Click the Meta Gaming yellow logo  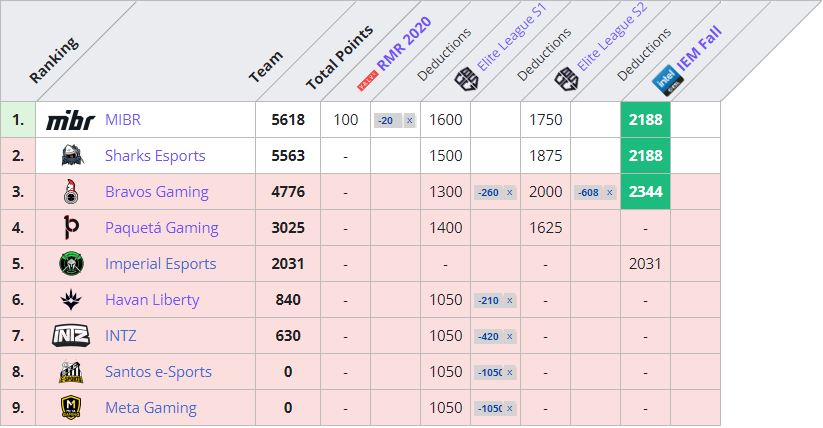(71, 408)
